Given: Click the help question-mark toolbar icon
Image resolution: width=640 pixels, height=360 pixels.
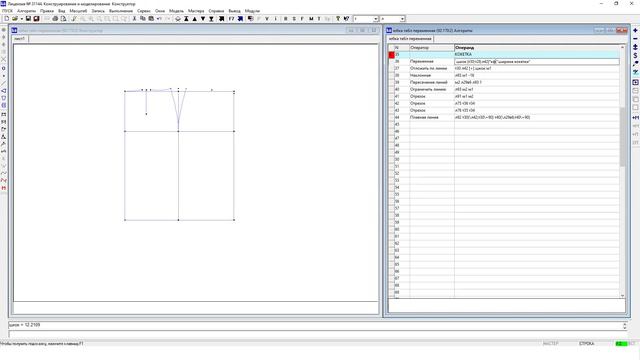Looking at the screenshot, I should pos(338,19).
